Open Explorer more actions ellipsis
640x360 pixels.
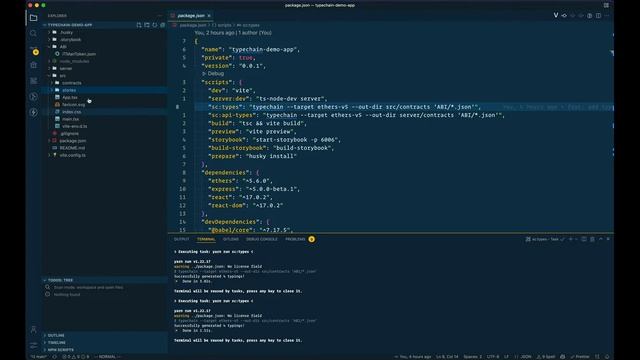pos(159,16)
